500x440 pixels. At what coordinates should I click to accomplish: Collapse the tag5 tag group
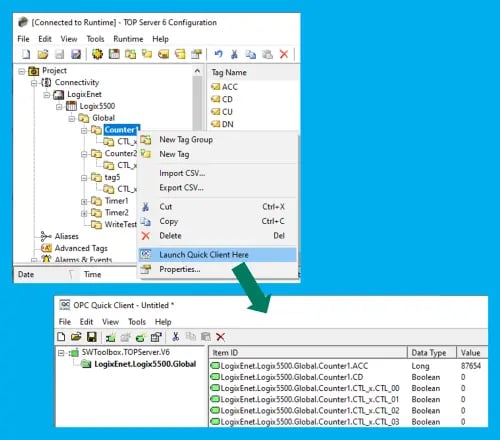coord(84,178)
